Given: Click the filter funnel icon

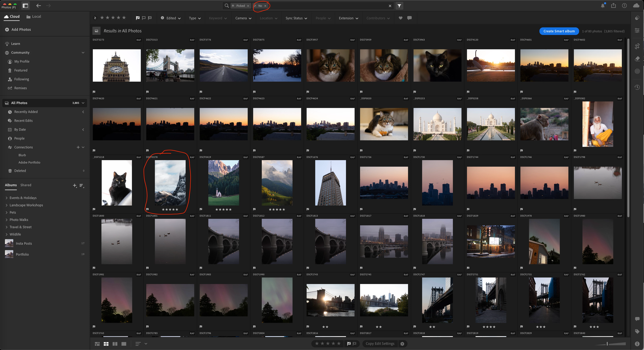Looking at the screenshot, I should coord(399,6).
